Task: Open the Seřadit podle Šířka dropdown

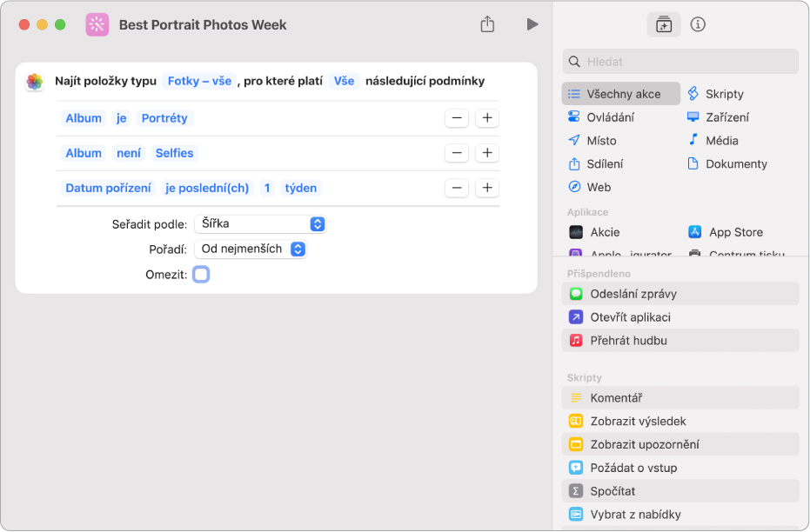Action: click(x=260, y=224)
